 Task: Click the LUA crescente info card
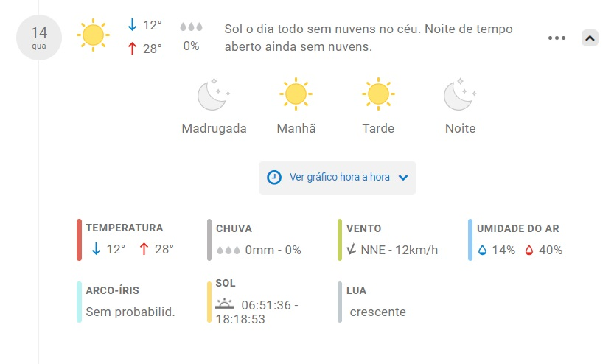click(x=372, y=302)
